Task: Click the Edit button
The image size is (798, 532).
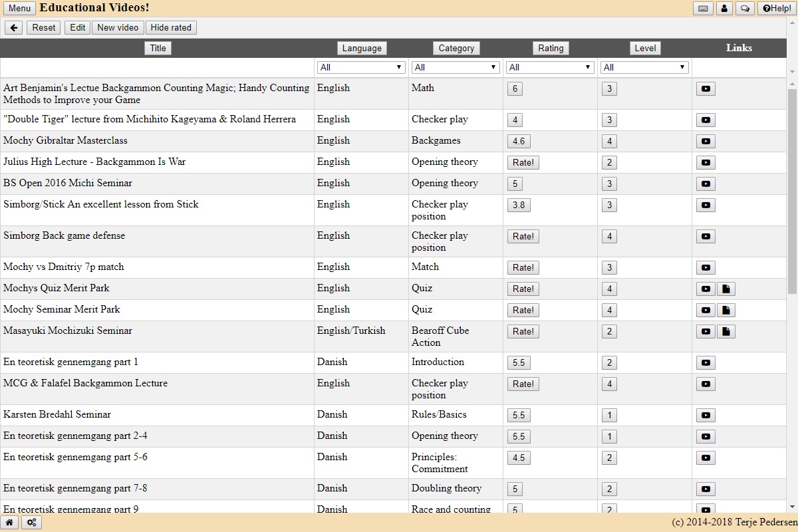Action: click(x=78, y=28)
